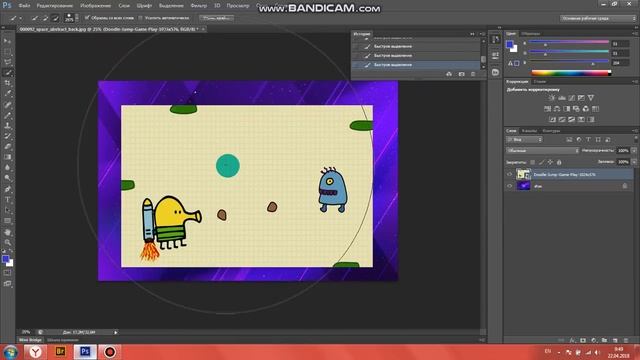The width and height of the screenshot is (640, 360).
Task: Select the Eraser tool
Action: [x=7, y=146]
